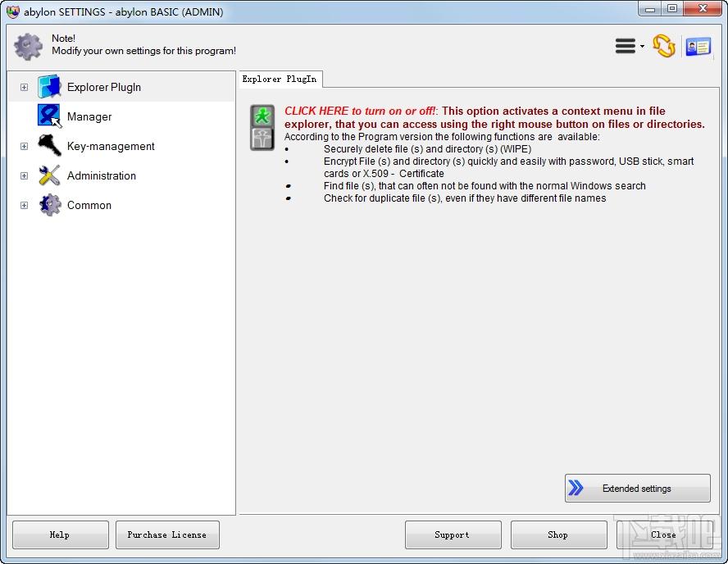The width and height of the screenshot is (728, 564).
Task: Click the Explorer PlugIn tree icon
Action: [x=49, y=87]
